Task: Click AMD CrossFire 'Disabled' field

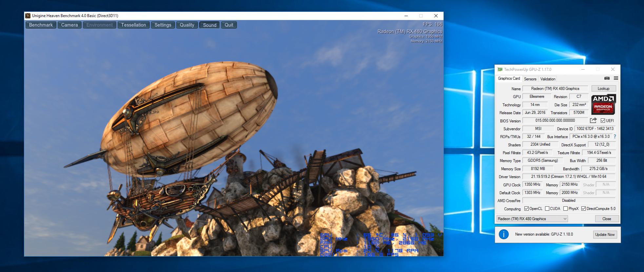Action: tap(569, 200)
